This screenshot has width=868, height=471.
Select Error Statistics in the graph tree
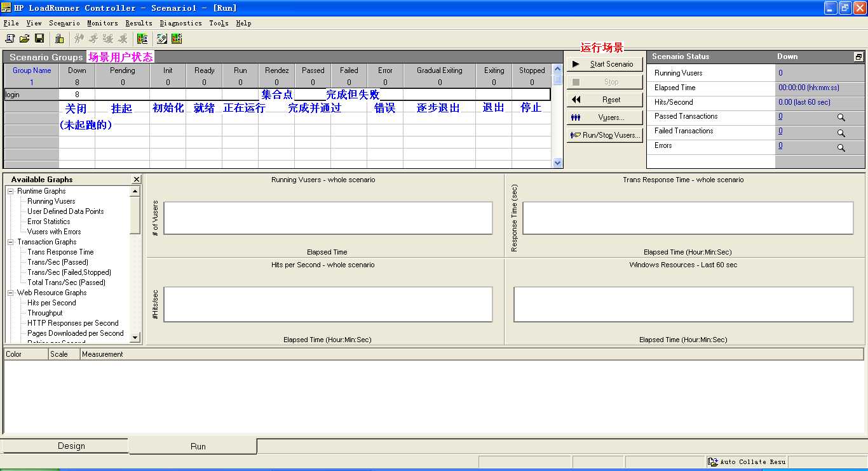pyautogui.click(x=49, y=222)
